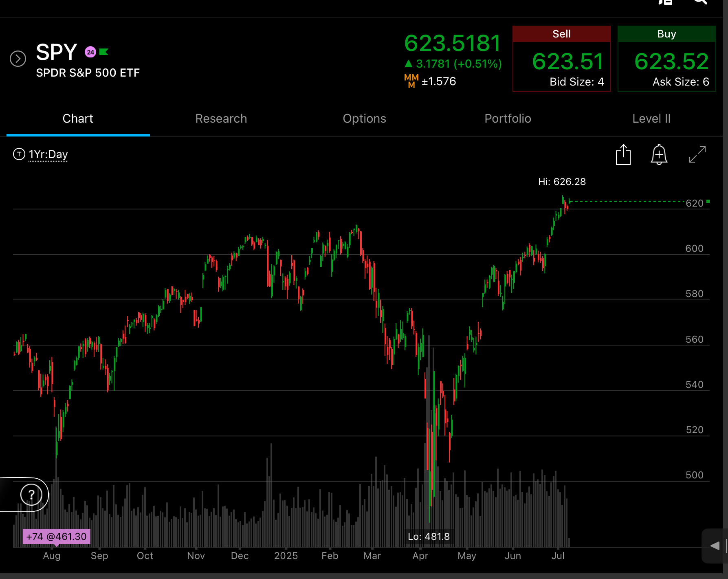The height and width of the screenshot is (579, 728).
Task: Click the Bid Size: 4 text
Action: tap(576, 82)
